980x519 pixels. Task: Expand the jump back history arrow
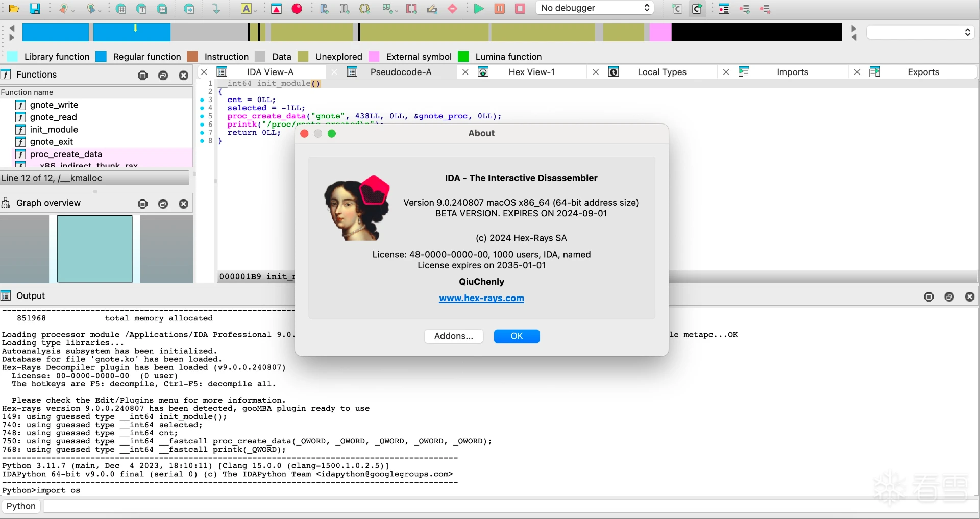(73, 10)
